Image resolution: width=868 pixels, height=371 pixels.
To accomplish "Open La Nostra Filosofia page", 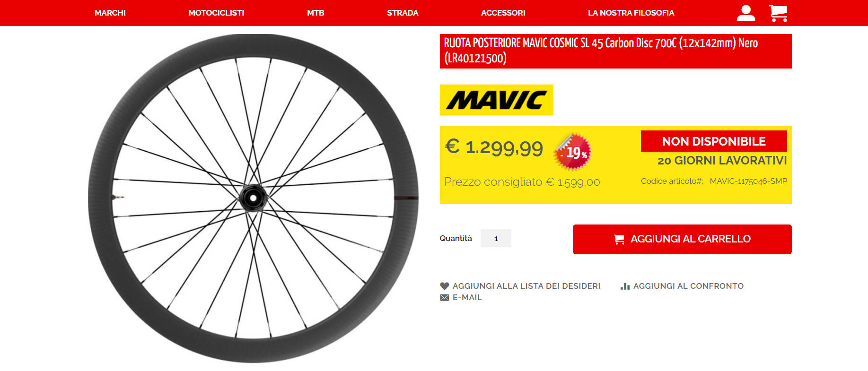I will (631, 13).
